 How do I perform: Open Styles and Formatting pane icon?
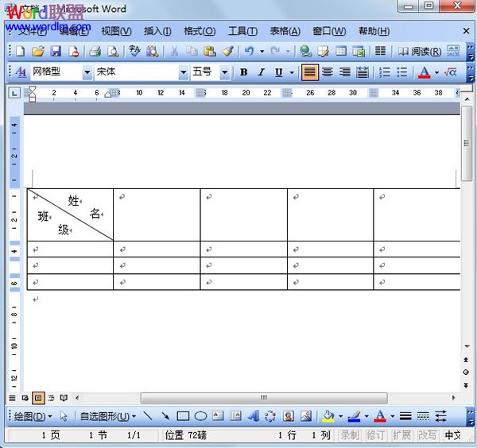pyautogui.click(x=21, y=72)
